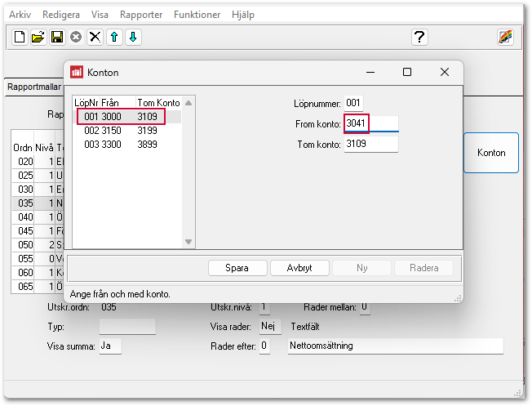Click the up arrow toolbar icon
Viewport: 532px width, 406px height.
[114, 37]
